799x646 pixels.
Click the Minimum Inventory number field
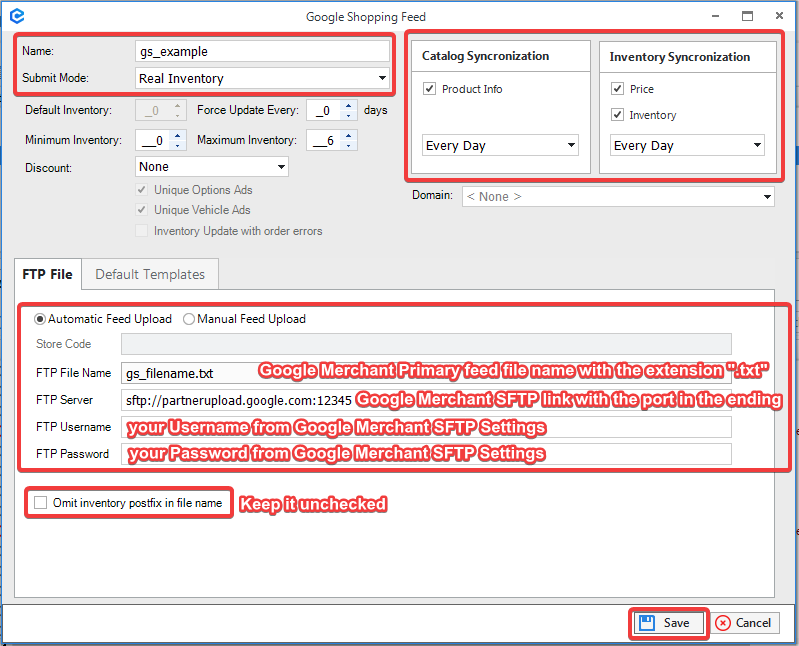coord(153,140)
